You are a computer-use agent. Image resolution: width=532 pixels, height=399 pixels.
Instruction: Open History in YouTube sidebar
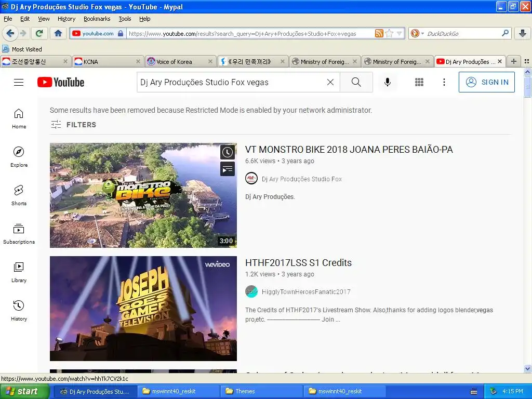pyautogui.click(x=19, y=311)
